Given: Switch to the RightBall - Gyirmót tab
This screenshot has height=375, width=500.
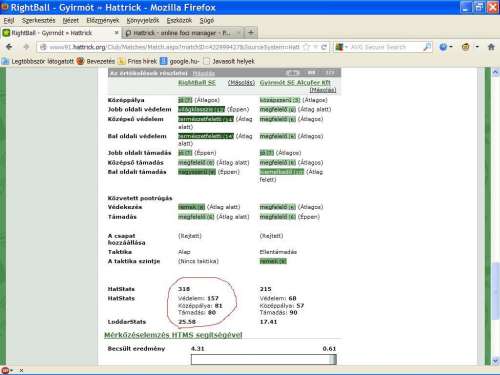Looking at the screenshot, I should coord(61,33).
